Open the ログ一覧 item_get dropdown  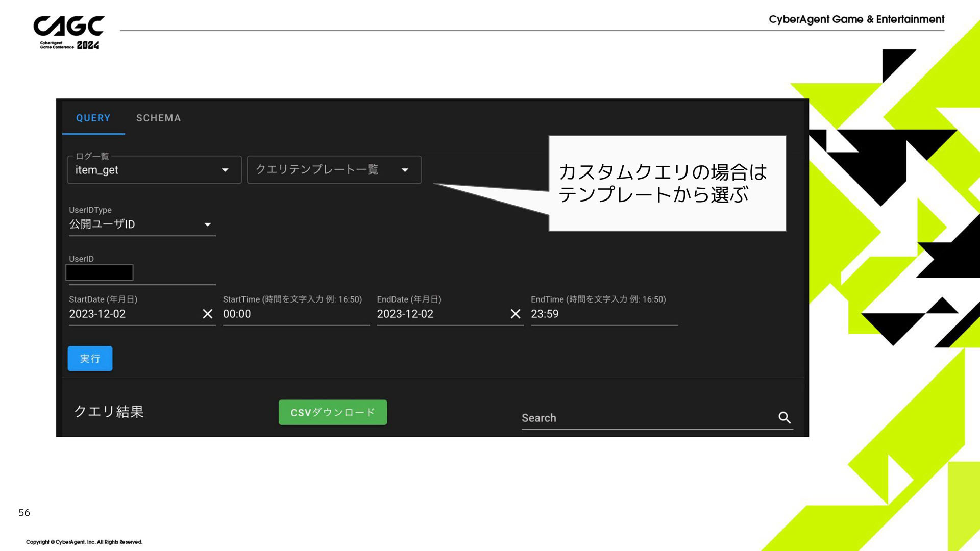[x=154, y=170]
